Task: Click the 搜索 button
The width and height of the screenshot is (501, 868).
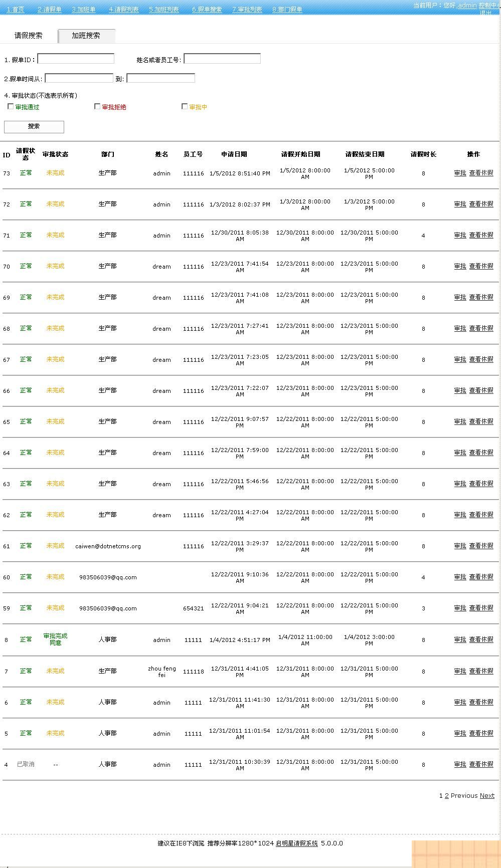Action: coord(34,127)
